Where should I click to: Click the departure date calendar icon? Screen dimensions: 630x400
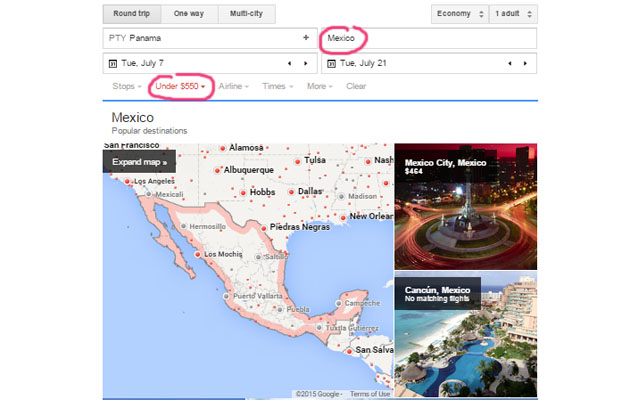(x=113, y=63)
